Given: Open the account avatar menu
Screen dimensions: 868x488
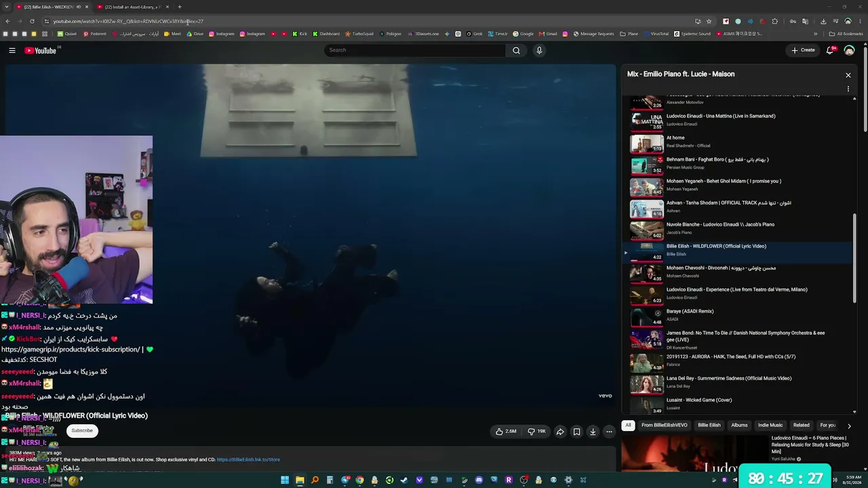Looking at the screenshot, I should pos(849,50).
